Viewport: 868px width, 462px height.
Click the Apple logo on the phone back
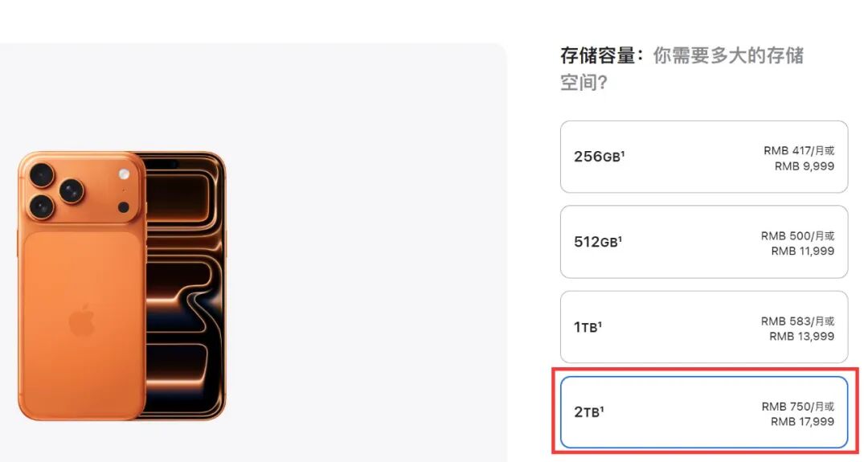pyautogui.click(x=81, y=322)
